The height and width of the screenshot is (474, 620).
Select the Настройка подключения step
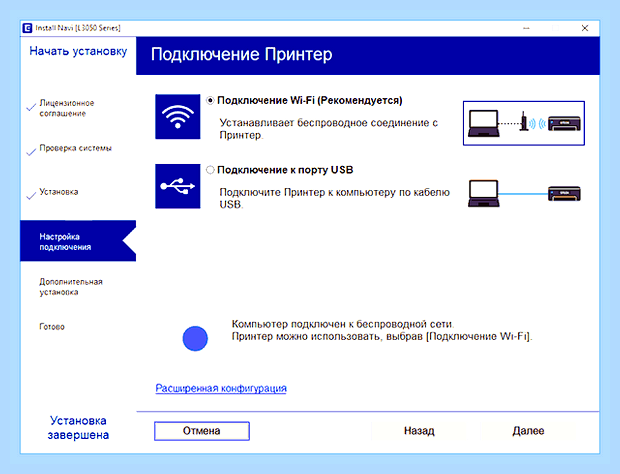click(x=78, y=241)
